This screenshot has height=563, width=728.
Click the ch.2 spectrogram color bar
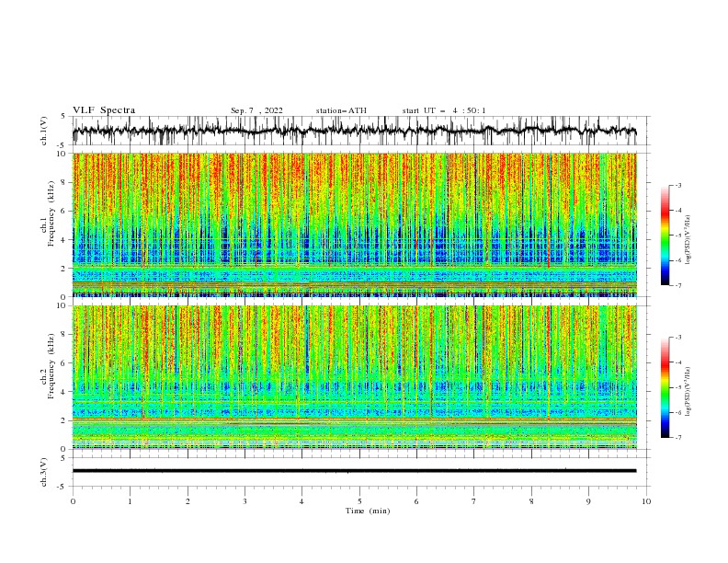pyautogui.click(x=665, y=387)
